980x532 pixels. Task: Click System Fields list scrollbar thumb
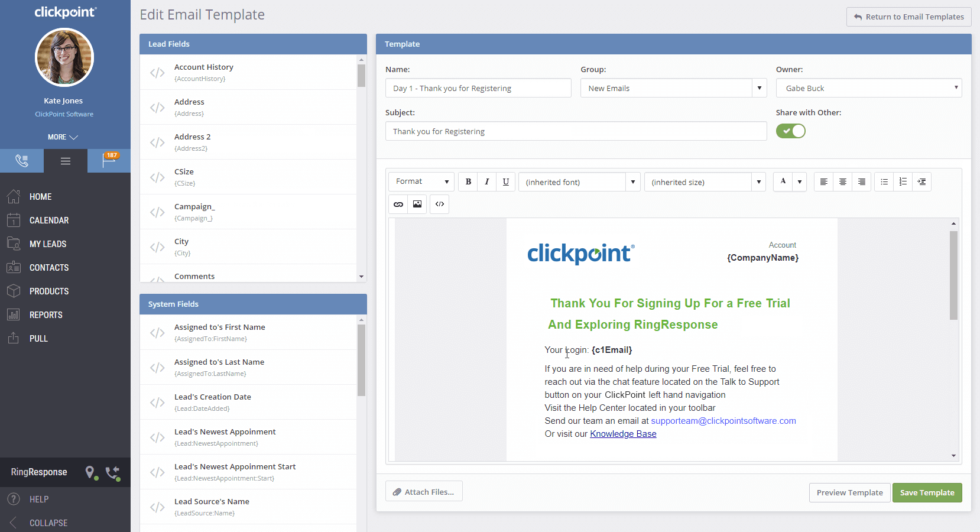pyautogui.click(x=361, y=360)
